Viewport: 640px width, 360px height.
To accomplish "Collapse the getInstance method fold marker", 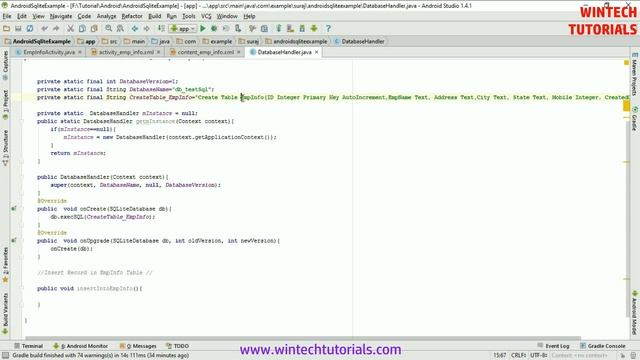I will (22, 121).
